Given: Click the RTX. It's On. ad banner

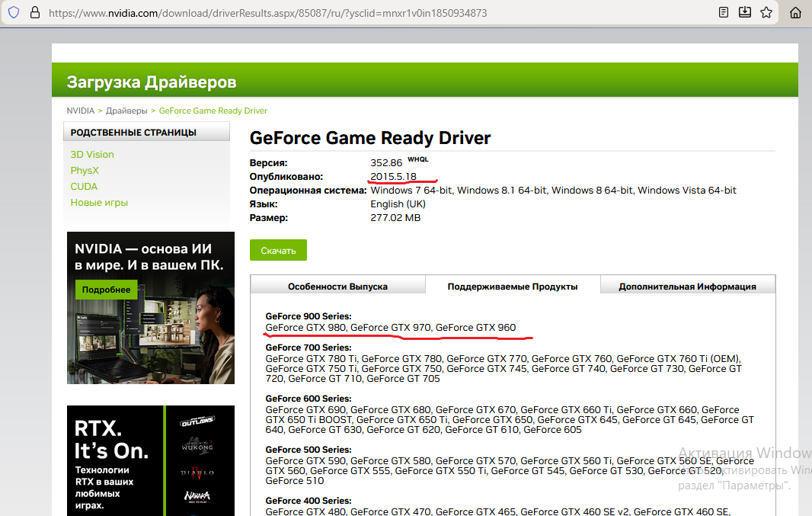Looking at the screenshot, I should point(151,460).
